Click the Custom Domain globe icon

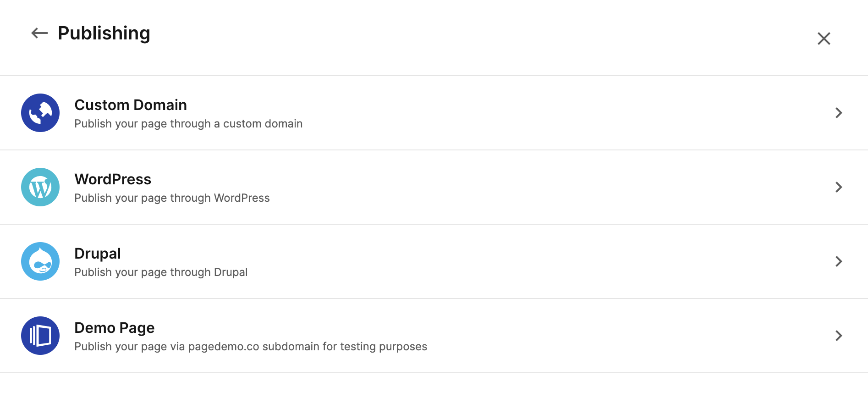(x=40, y=113)
